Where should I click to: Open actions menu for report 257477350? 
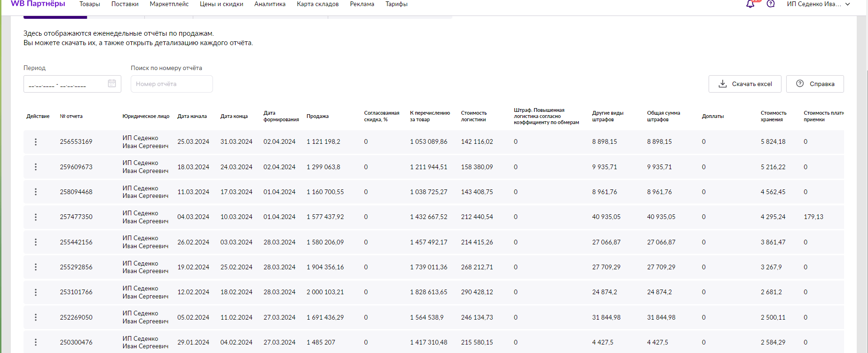[36, 217]
